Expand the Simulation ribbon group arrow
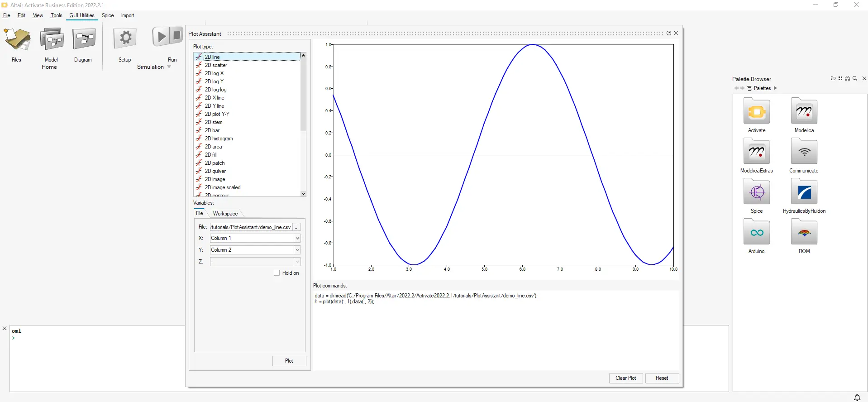This screenshot has width=868, height=402. tap(169, 67)
